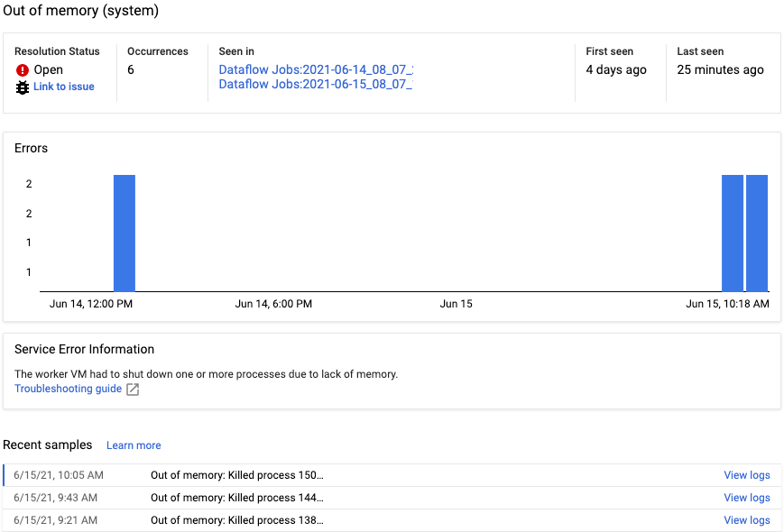Click the Occurrences count of 6

pos(129,69)
